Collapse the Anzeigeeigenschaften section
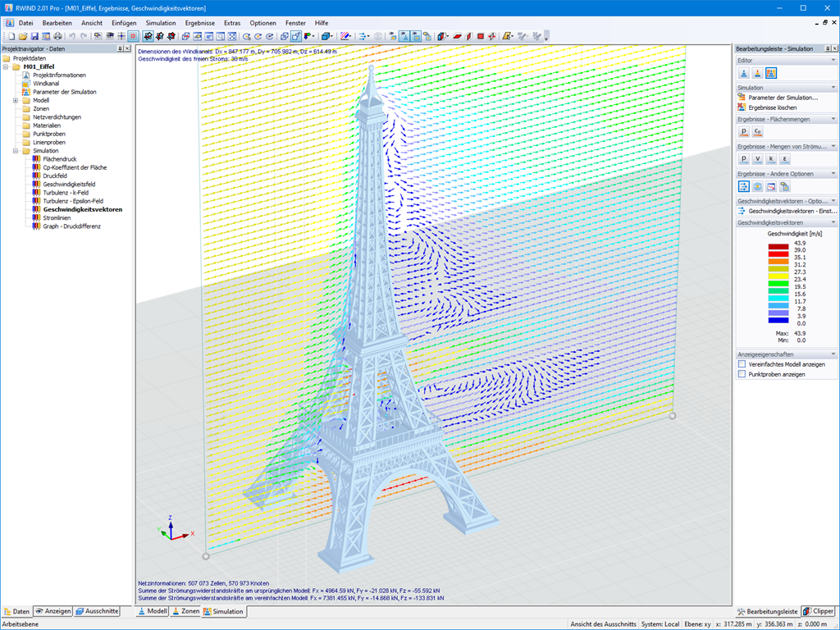The height and width of the screenshot is (630, 840). tap(833, 354)
